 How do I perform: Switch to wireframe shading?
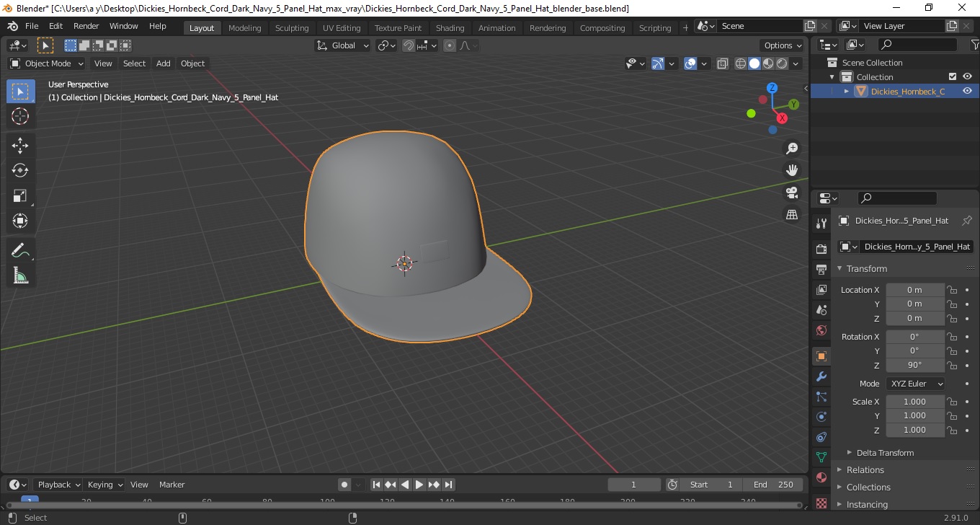[x=741, y=63]
